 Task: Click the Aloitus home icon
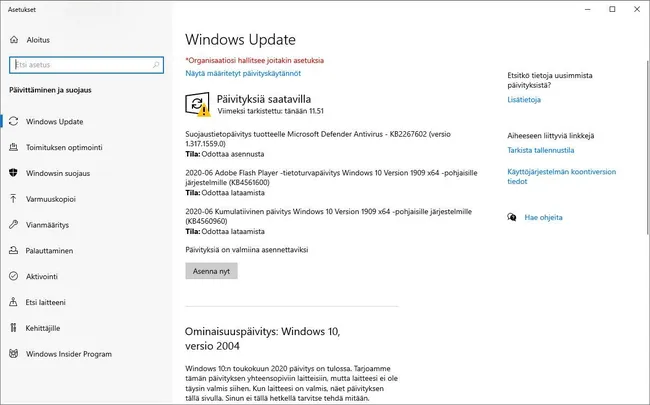(14, 40)
